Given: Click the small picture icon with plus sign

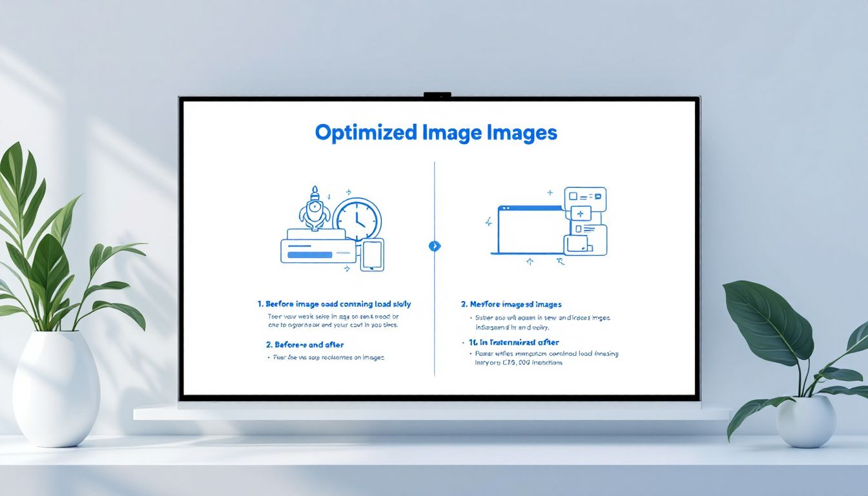Looking at the screenshot, I should click(x=581, y=213).
